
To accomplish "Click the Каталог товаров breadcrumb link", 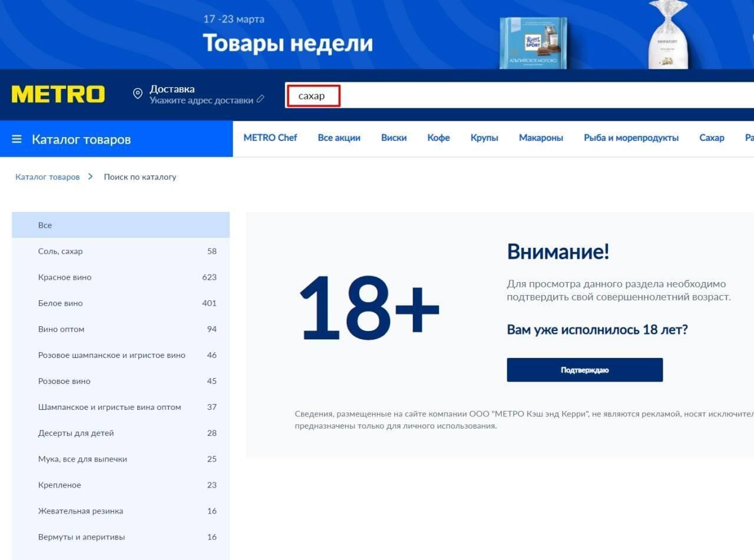I will (x=48, y=177).
